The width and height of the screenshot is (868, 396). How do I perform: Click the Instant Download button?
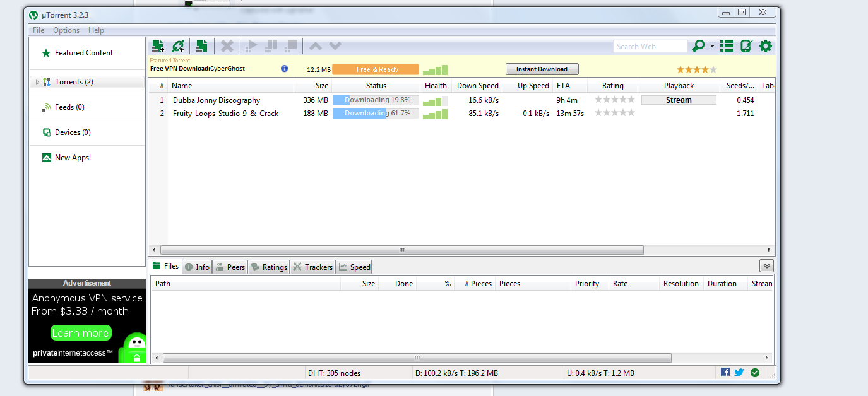pyautogui.click(x=542, y=69)
